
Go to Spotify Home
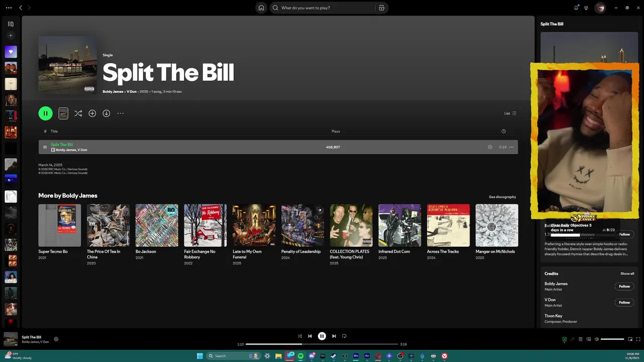[x=261, y=8]
